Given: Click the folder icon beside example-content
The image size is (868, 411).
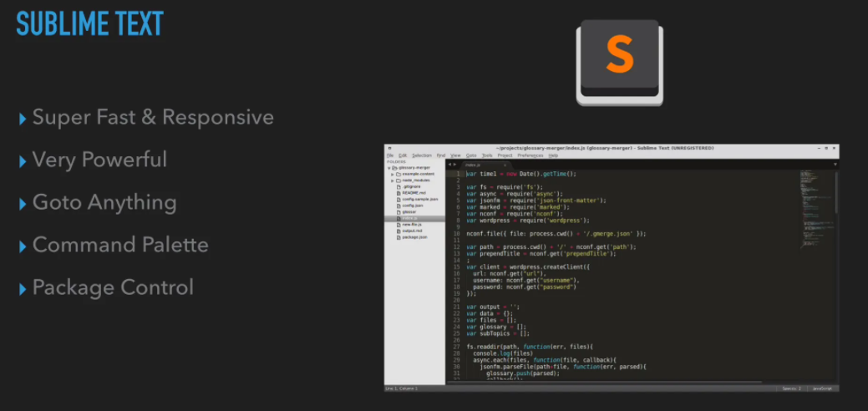Looking at the screenshot, I should coord(398,174).
